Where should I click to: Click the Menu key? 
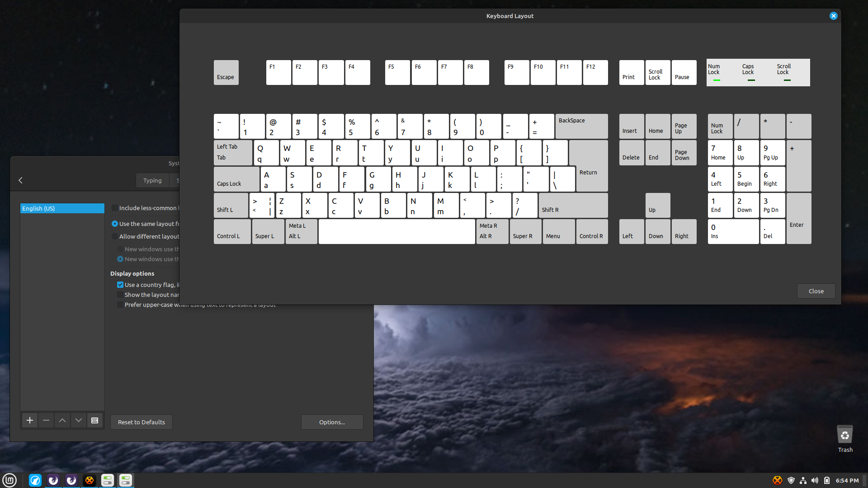[x=559, y=231]
